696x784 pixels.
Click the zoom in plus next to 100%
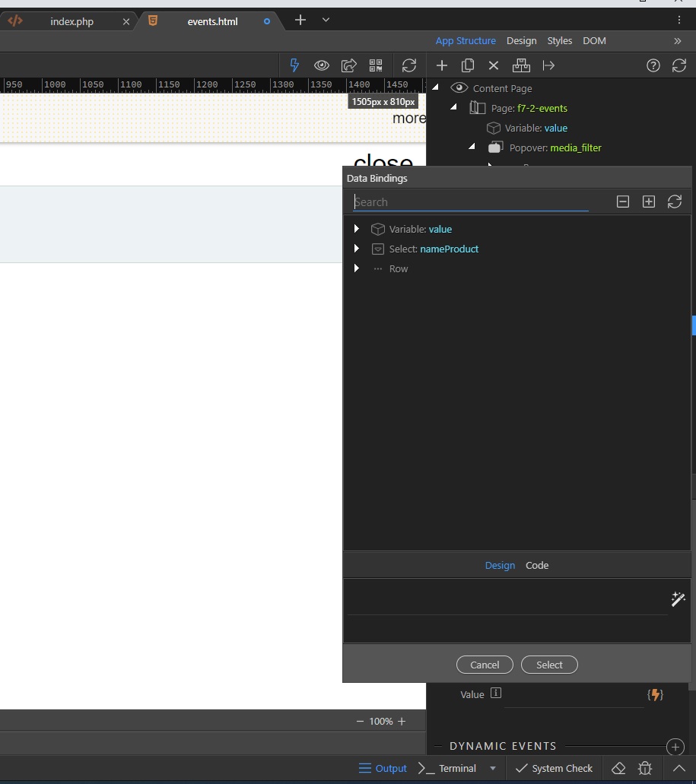pyautogui.click(x=402, y=721)
